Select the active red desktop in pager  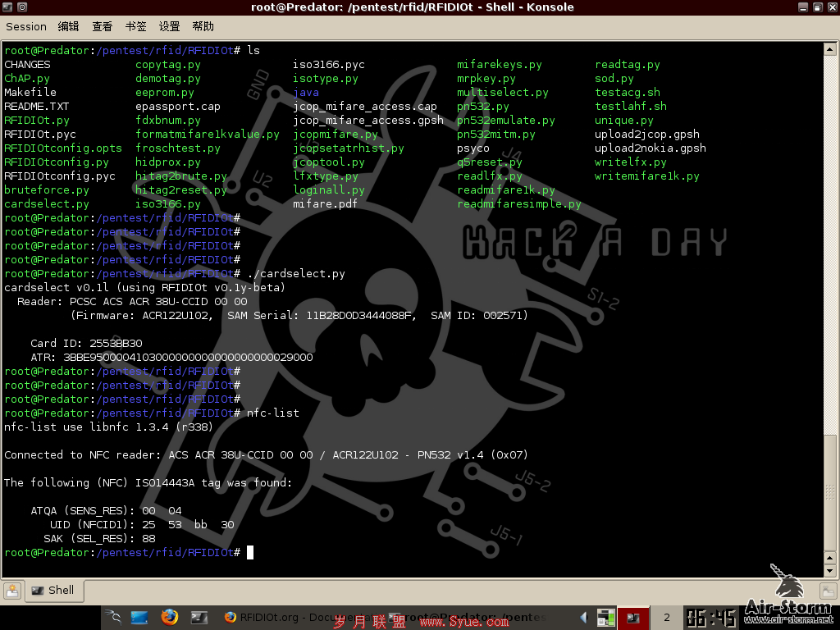point(633,618)
